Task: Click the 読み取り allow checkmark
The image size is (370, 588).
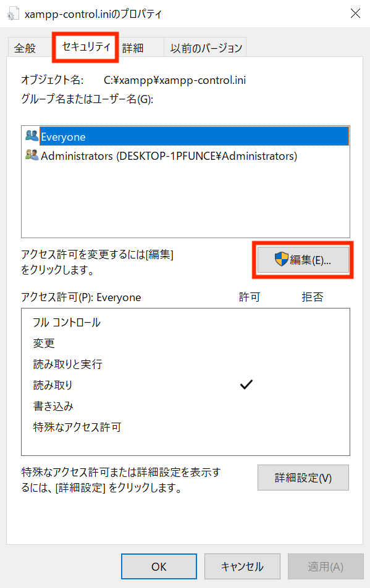Action: pos(246,384)
